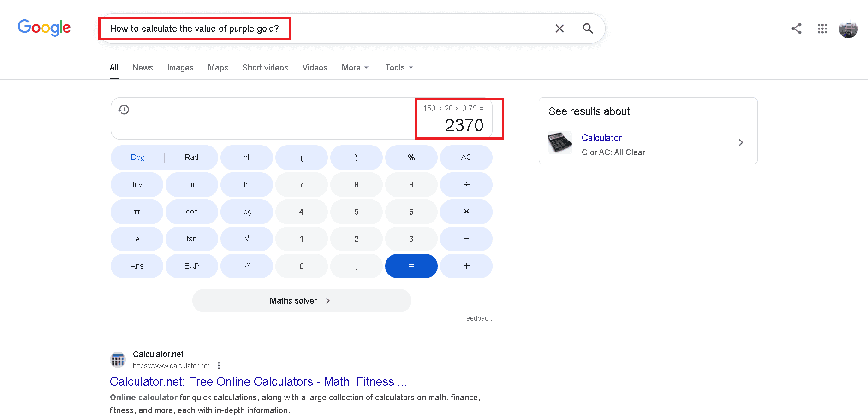This screenshot has height=416, width=868.
Task: Open your Google account profile picture
Action: pos(848,29)
